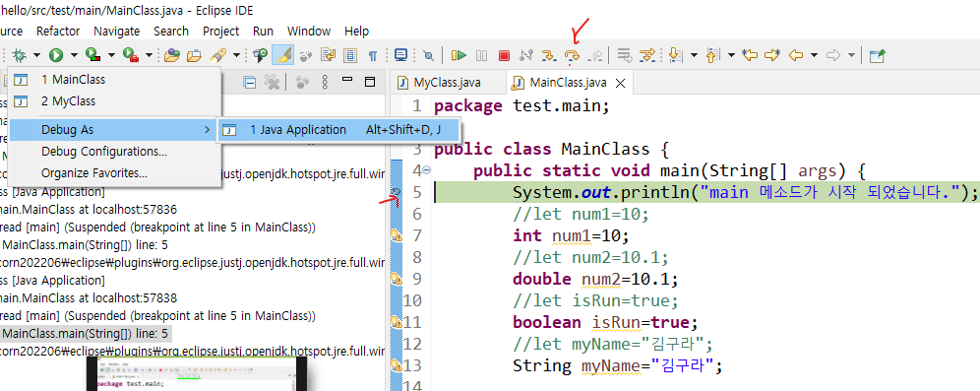Open Next Annotation dropdown arrow

click(694, 56)
